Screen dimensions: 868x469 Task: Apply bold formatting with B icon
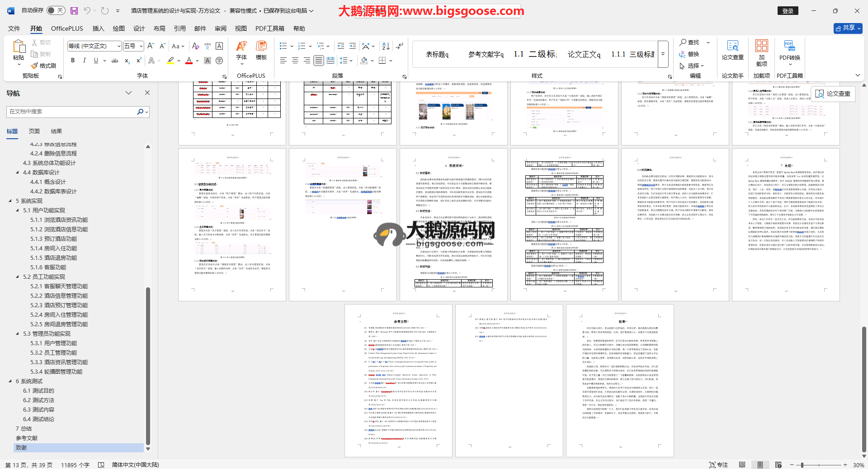(x=73, y=61)
